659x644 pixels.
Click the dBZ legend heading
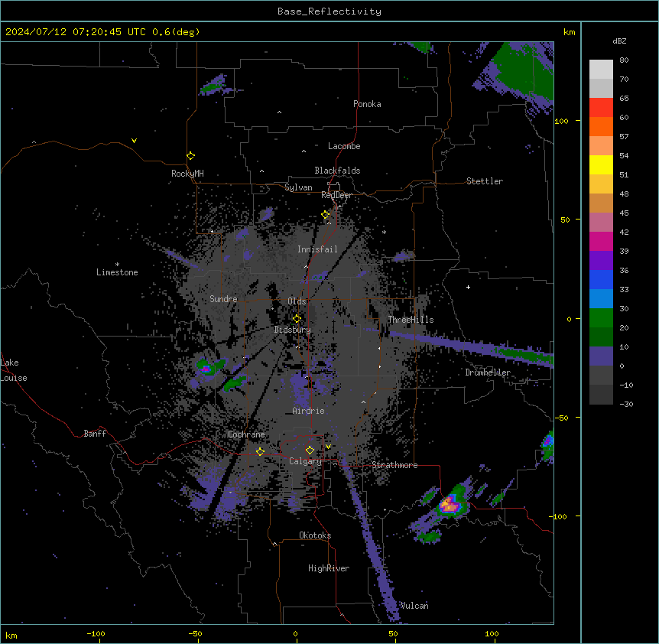[619, 41]
